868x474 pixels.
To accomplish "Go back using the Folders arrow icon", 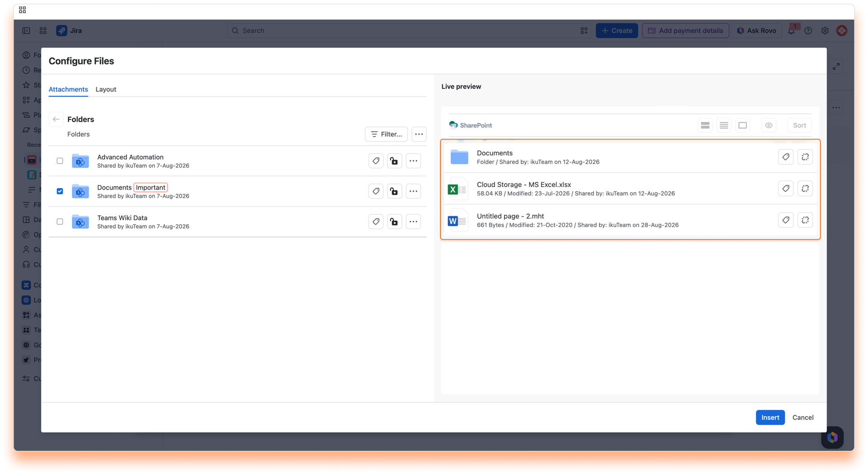I will (56, 119).
